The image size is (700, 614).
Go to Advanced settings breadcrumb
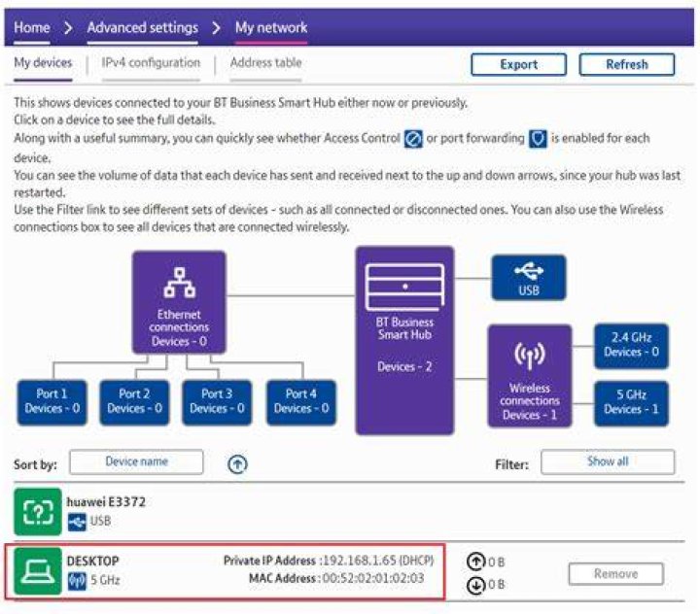click(x=142, y=27)
